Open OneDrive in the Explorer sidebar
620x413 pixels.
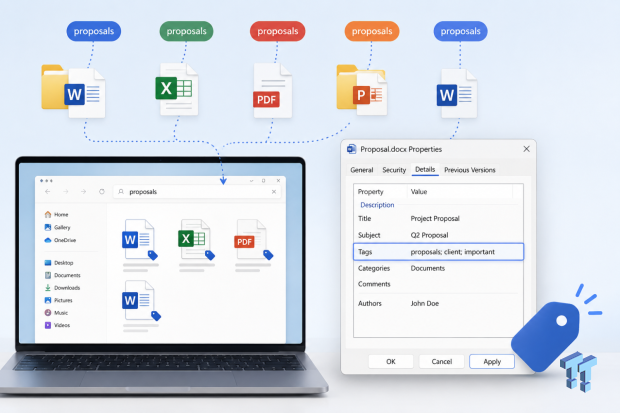click(x=60, y=240)
